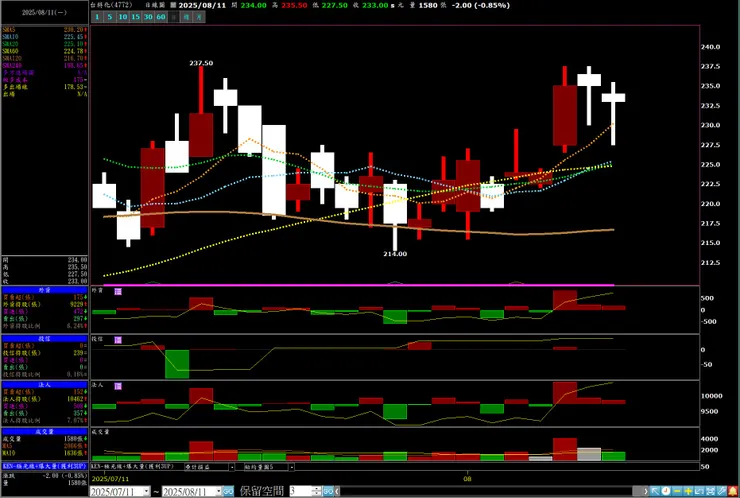Click the 214.00 low price label

tap(395, 254)
